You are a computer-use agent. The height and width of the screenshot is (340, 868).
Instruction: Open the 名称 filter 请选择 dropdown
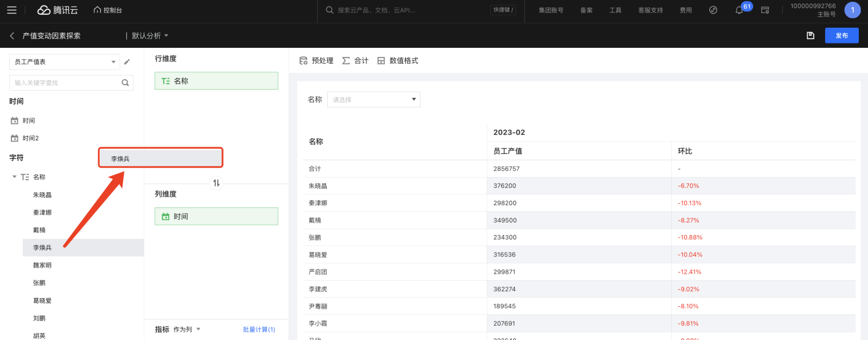(374, 99)
